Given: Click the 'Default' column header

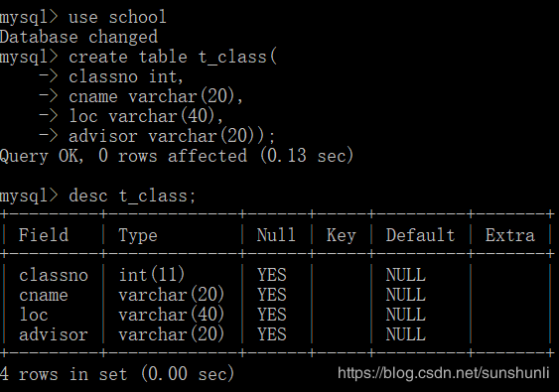Looking at the screenshot, I should (420, 235).
